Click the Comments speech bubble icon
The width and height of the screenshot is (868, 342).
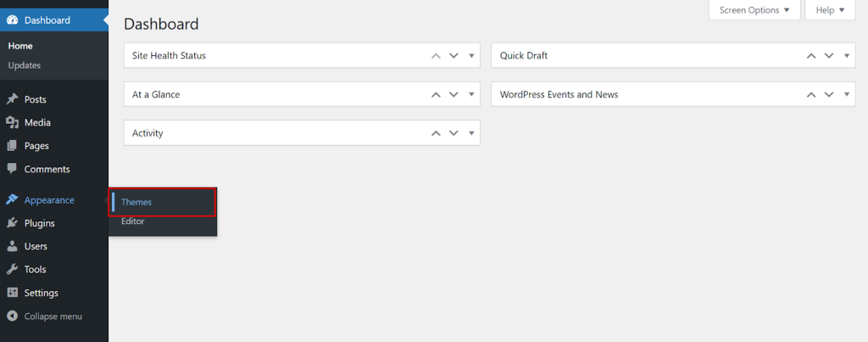pos(12,169)
